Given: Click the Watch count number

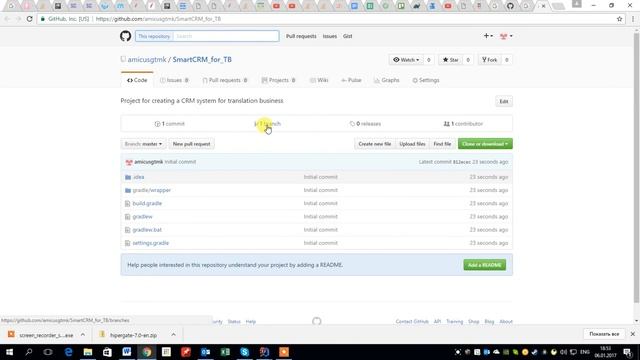Looking at the screenshot, I should tap(429, 60).
